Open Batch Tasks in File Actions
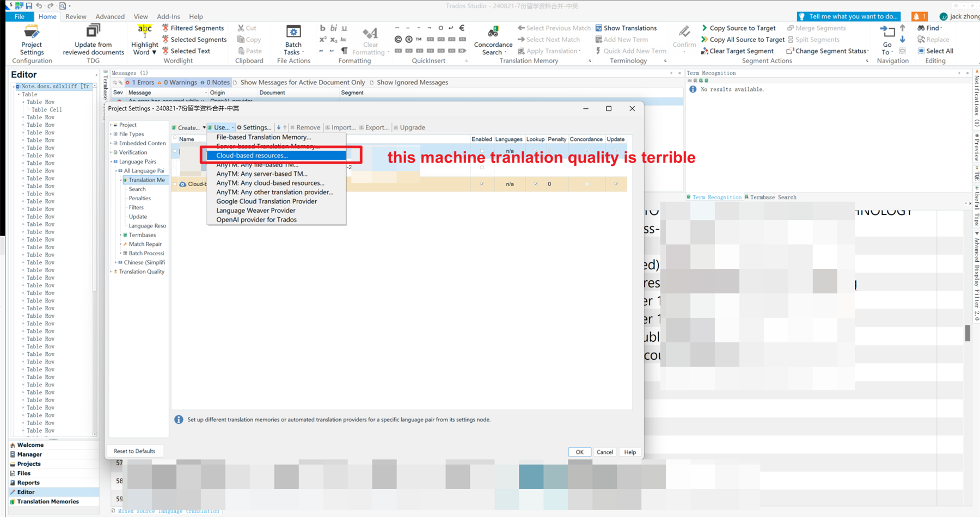Image resolution: width=980 pixels, height=517 pixels. click(293, 40)
